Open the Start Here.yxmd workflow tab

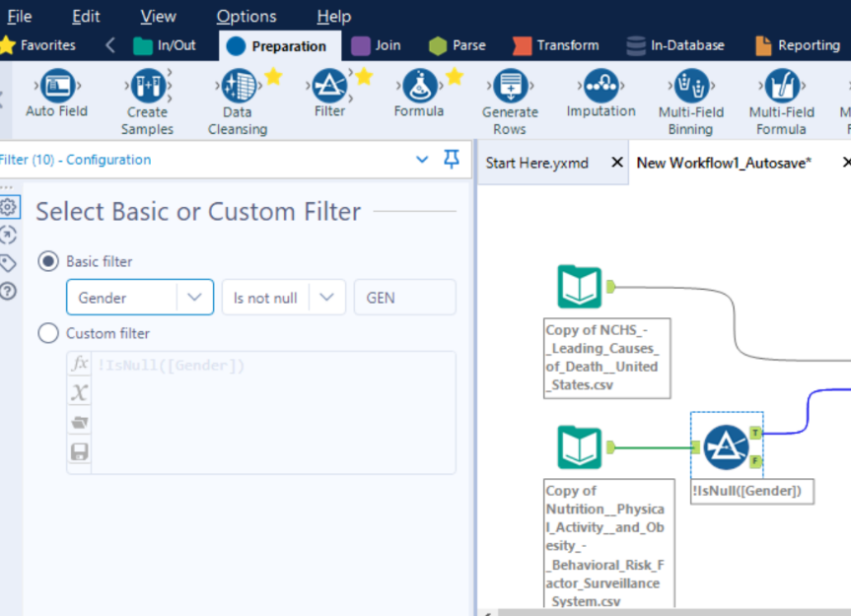(537, 163)
